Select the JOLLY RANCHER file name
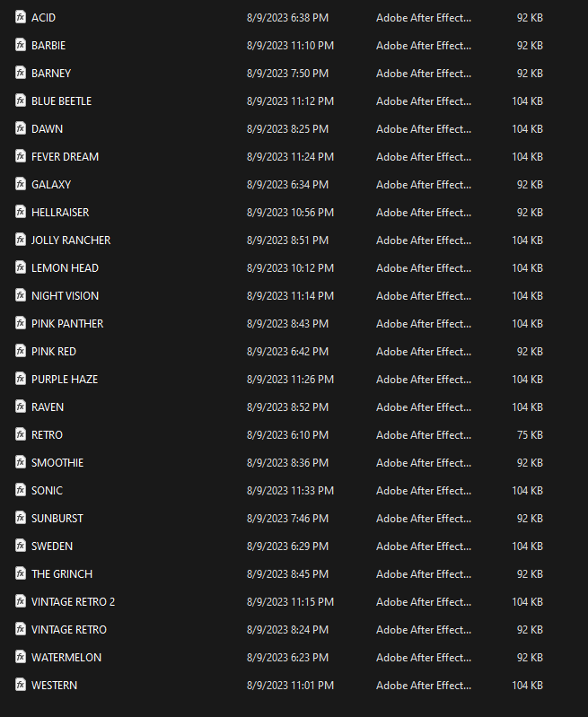The width and height of the screenshot is (588, 717). [70, 240]
